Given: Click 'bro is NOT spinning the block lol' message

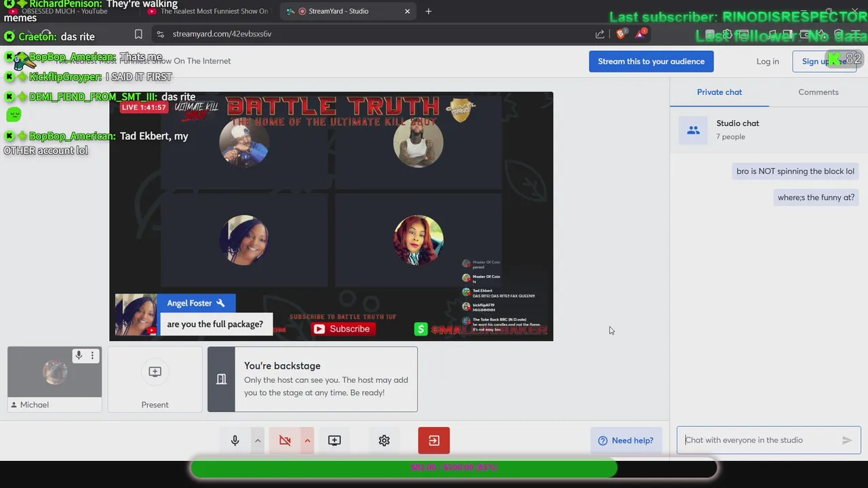Looking at the screenshot, I should (795, 171).
